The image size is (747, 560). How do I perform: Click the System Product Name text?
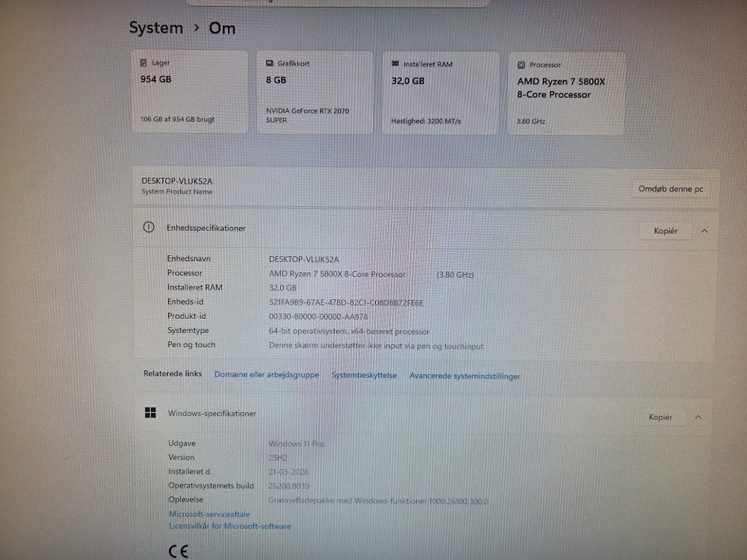click(177, 192)
